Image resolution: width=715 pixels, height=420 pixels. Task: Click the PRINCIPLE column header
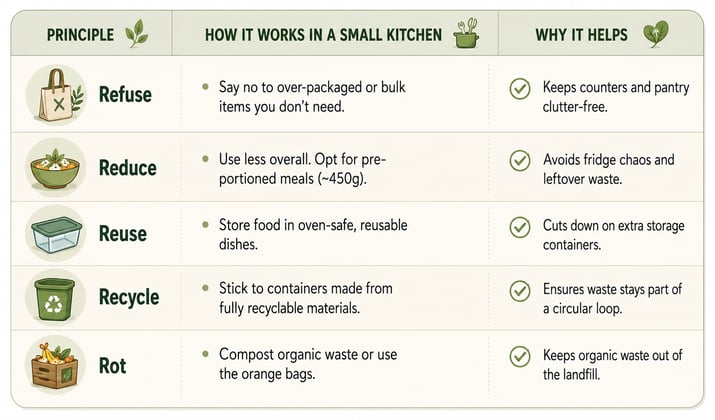pyautogui.click(x=80, y=35)
